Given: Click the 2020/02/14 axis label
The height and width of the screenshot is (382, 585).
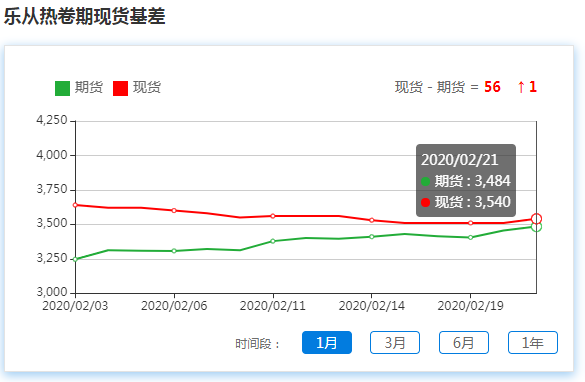Looking at the screenshot, I should coord(372,306).
